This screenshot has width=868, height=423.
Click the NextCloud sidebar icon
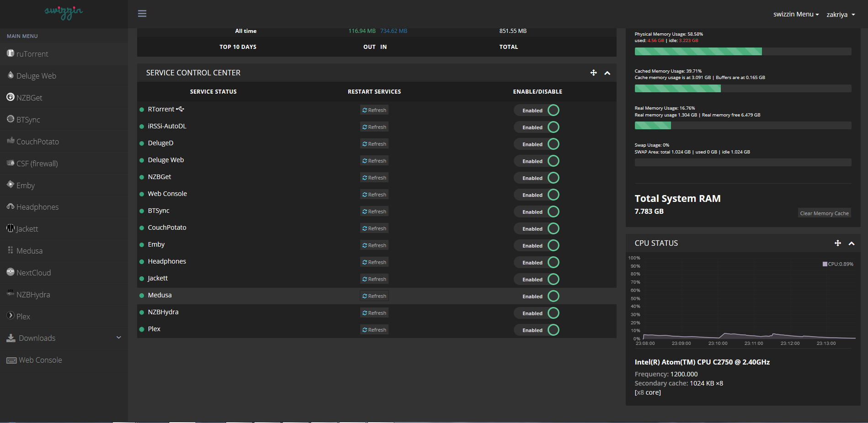[x=11, y=272]
